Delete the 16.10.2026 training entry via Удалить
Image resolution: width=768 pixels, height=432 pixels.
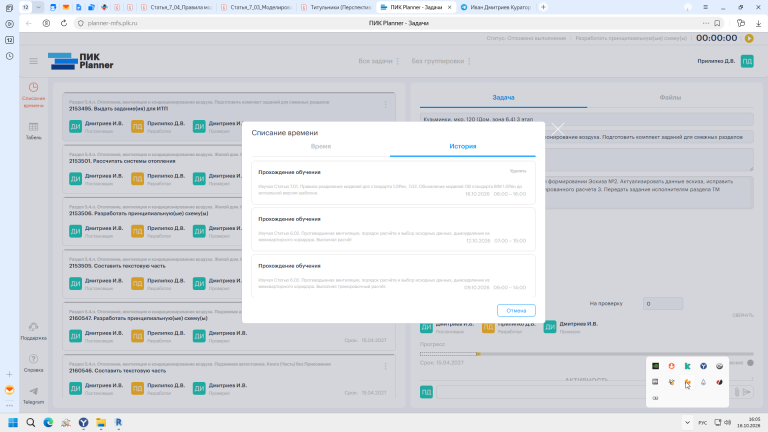pyautogui.click(x=518, y=171)
